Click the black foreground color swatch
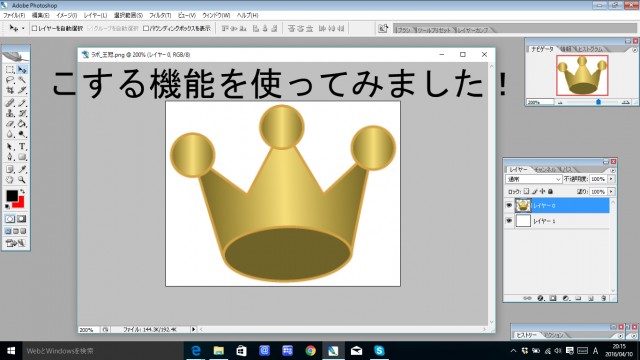This screenshot has width=640, height=360. click(x=12, y=196)
